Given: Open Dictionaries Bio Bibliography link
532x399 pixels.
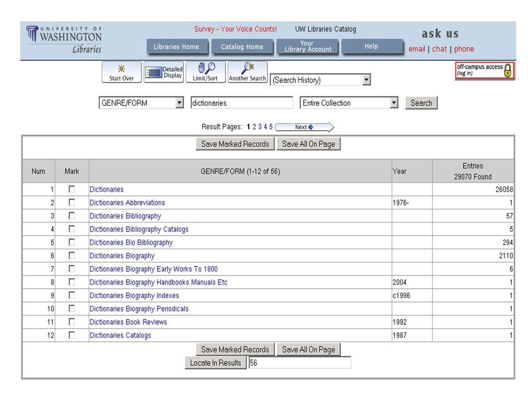Looking at the screenshot, I should pos(131,242).
